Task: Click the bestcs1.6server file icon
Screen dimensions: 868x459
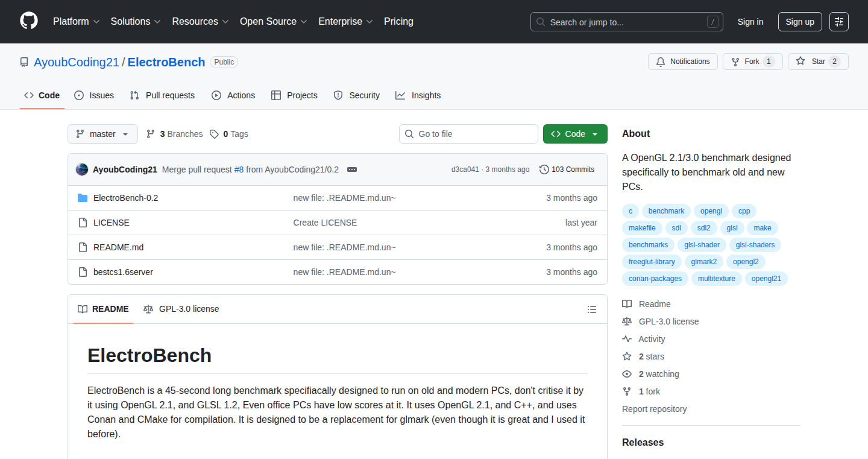Action: pyautogui.click(x=83, y=272)
